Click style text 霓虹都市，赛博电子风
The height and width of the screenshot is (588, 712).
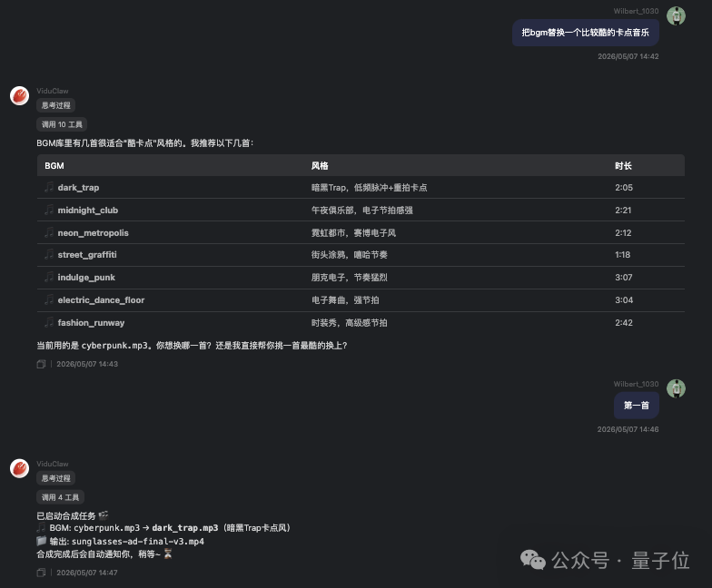354,232
